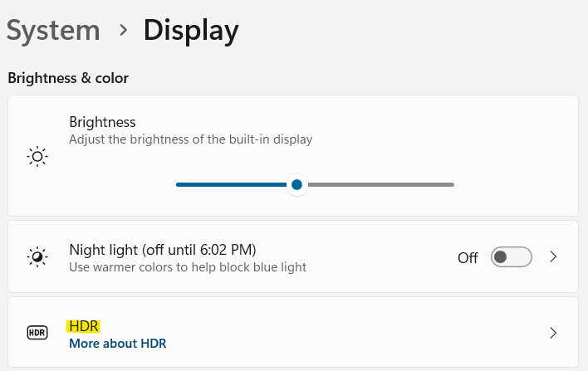Go back to System in breadcrumb
The width and height of the screenshot is (588, 371).
click(53, 31)
